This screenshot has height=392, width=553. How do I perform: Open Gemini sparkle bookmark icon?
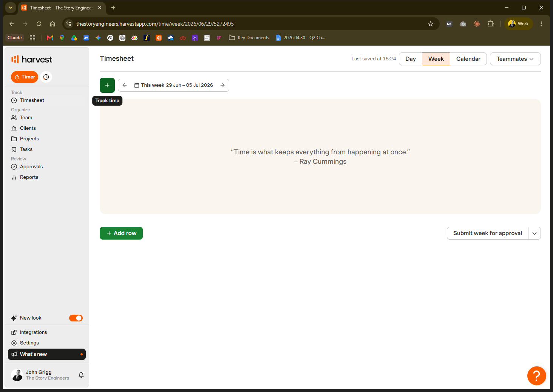tap(98, 38)
